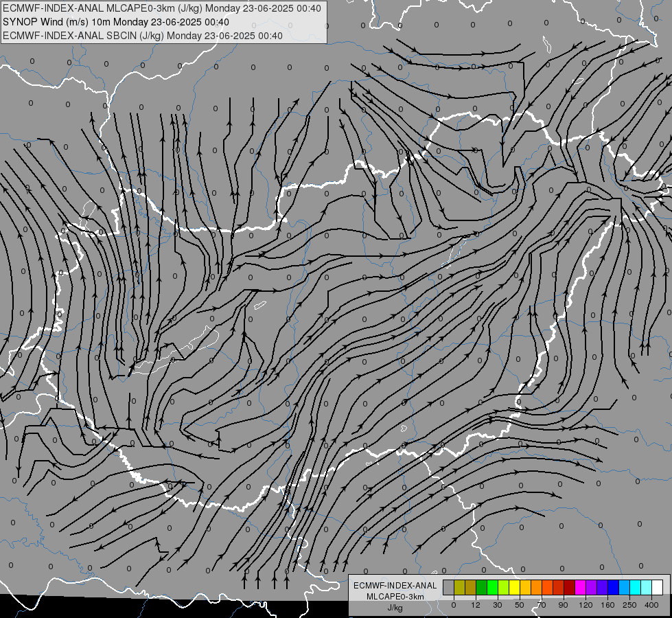Image resolution: width=672 pixels, height=618 pixels.
Task: Click the magenta legend swatch
Action: tap(580, 587)
